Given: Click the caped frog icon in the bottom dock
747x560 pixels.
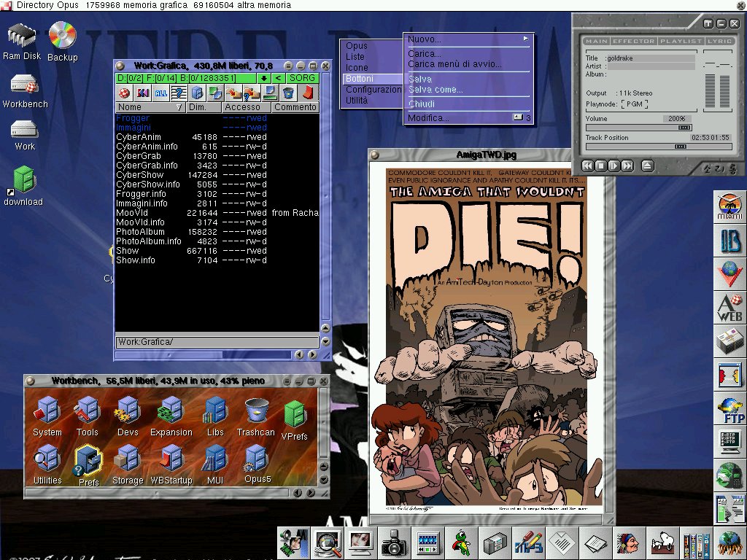Looking at the screenshot, I should coord(461,543).
